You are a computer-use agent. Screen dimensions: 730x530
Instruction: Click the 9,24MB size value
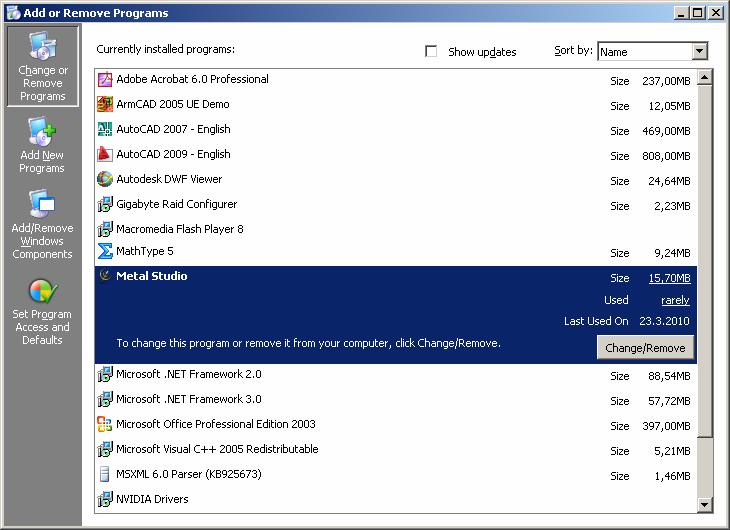672,253
